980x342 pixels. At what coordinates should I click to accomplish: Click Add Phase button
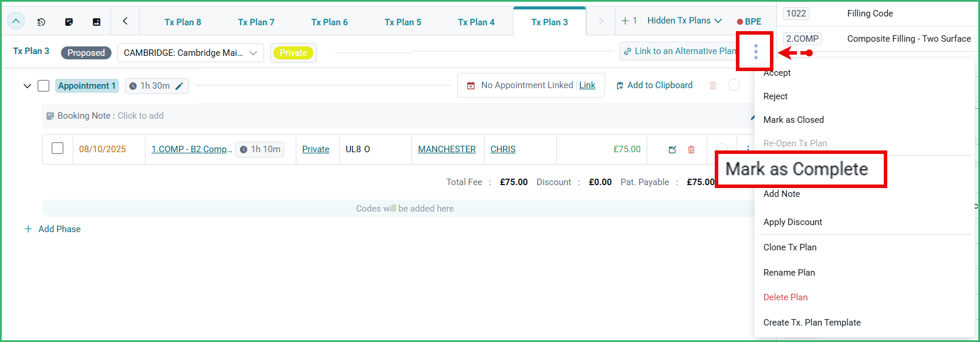53,229
